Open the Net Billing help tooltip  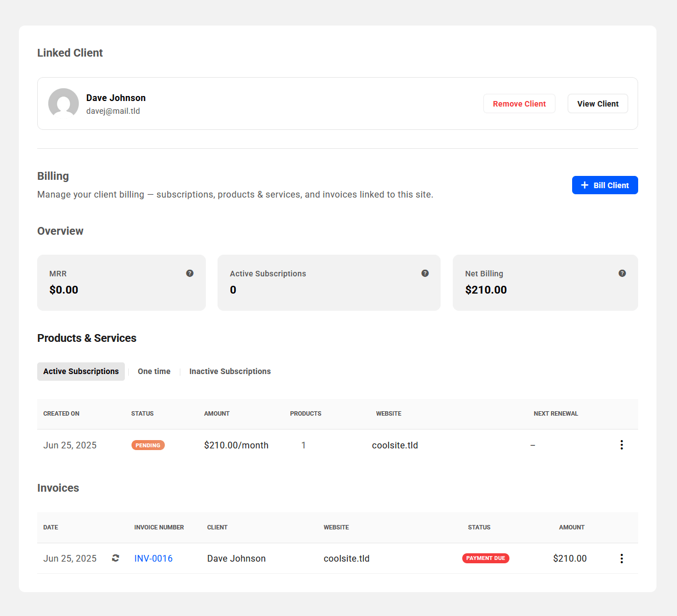(x=622, y=273)
